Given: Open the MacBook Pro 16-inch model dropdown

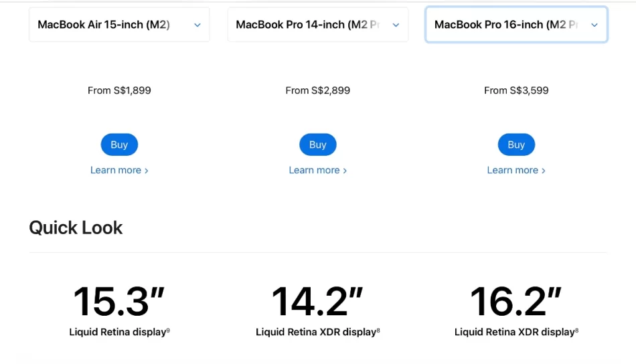Looking at the screenshot, I should click(x=516, y=25).
